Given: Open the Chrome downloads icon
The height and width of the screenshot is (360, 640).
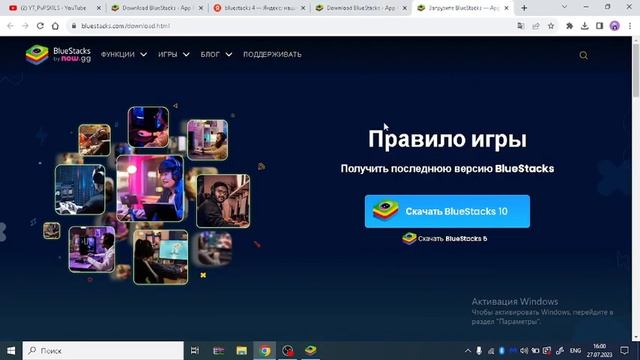Looking at the screenshot, I should pos(584,26).
